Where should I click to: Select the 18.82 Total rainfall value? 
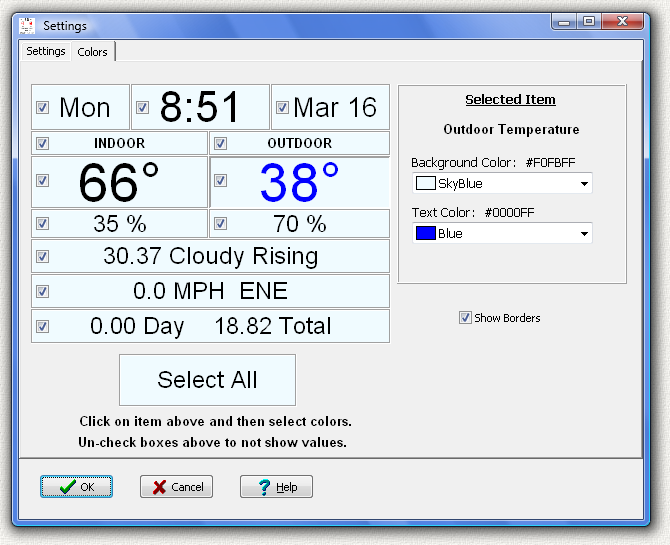click(x=273, y=326)
